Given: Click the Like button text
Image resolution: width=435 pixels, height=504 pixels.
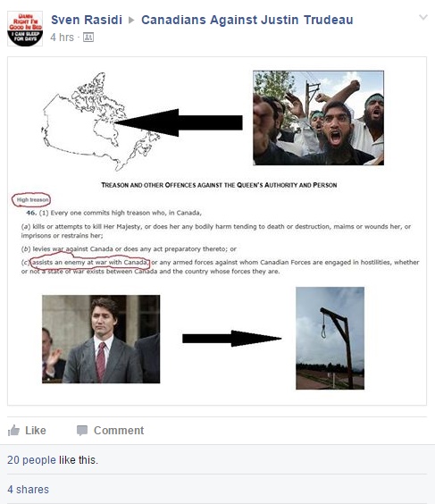Looking at the screenshot, I should [36, 431].
